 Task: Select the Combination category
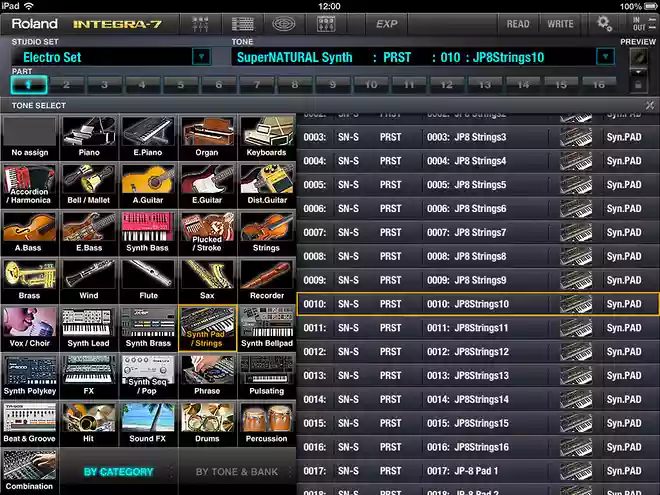point(29,471)
